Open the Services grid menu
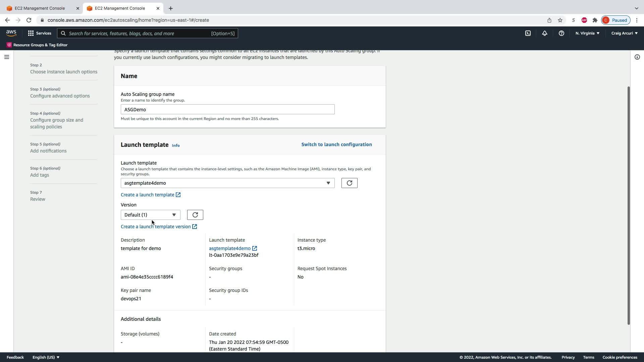 point(40,33)
